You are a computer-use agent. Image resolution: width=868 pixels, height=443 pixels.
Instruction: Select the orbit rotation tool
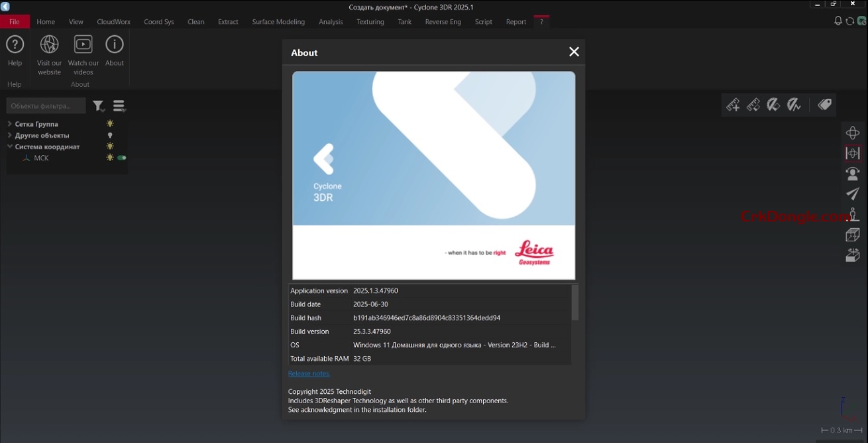853,132
